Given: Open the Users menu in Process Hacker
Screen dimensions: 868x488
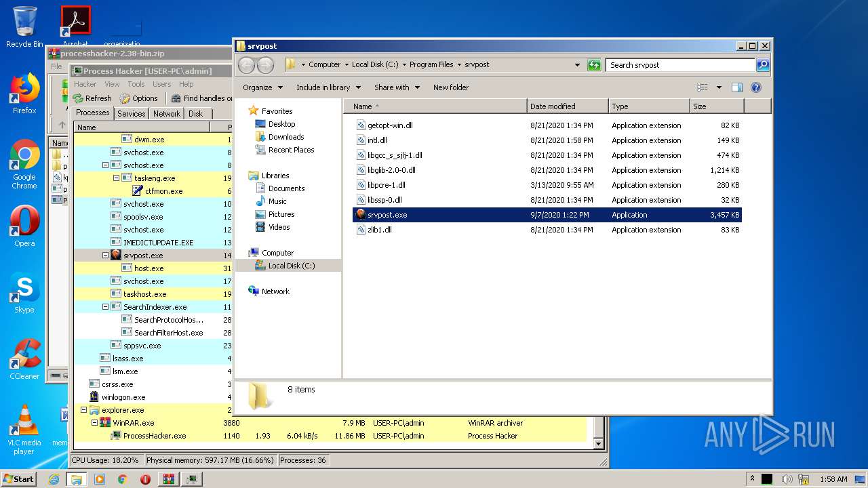Looking at the screenshot, I should [161, 84].
